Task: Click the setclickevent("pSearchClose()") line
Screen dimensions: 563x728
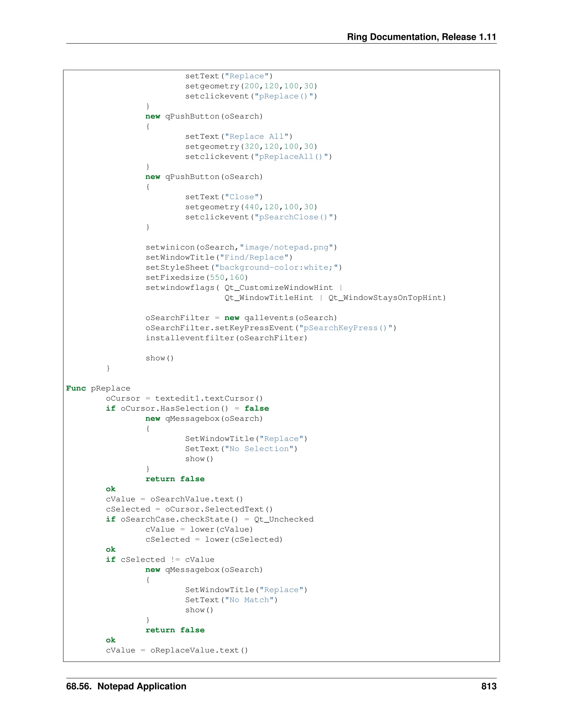Action: (261, 217)
